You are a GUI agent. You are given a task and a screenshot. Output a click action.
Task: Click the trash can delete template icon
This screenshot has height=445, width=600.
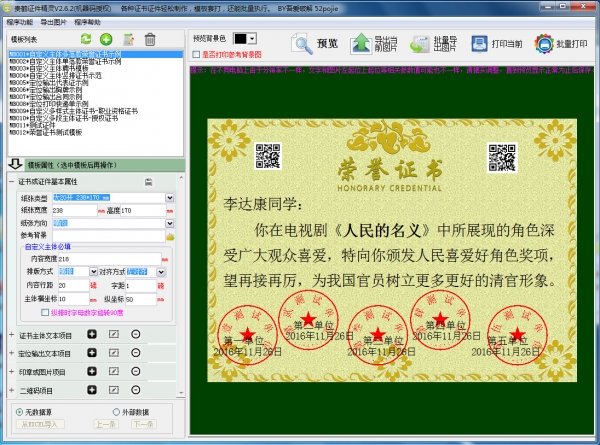150,39
